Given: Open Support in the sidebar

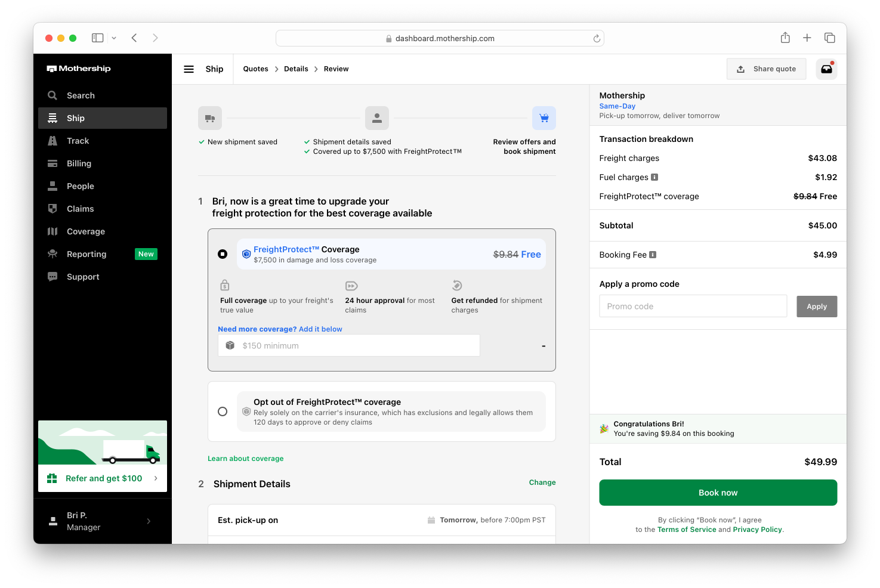Looking at the screenshot, I should click(x=103, y=277).
